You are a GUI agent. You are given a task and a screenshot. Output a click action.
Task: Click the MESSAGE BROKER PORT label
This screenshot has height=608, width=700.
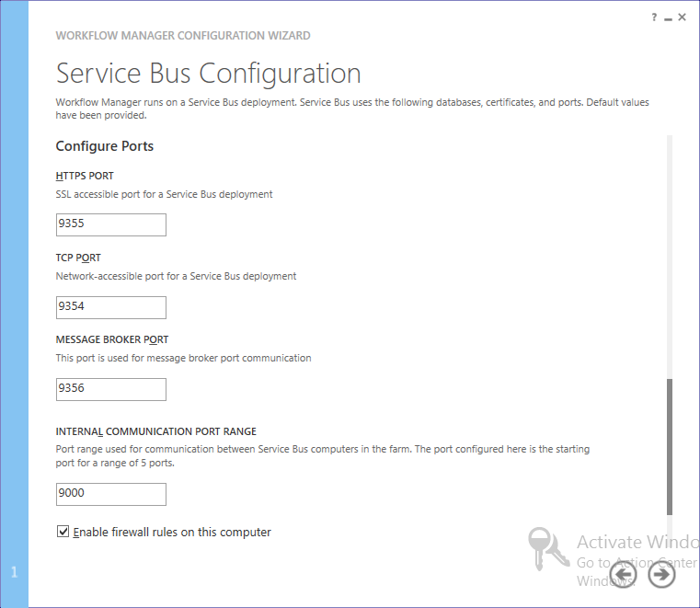112,339
